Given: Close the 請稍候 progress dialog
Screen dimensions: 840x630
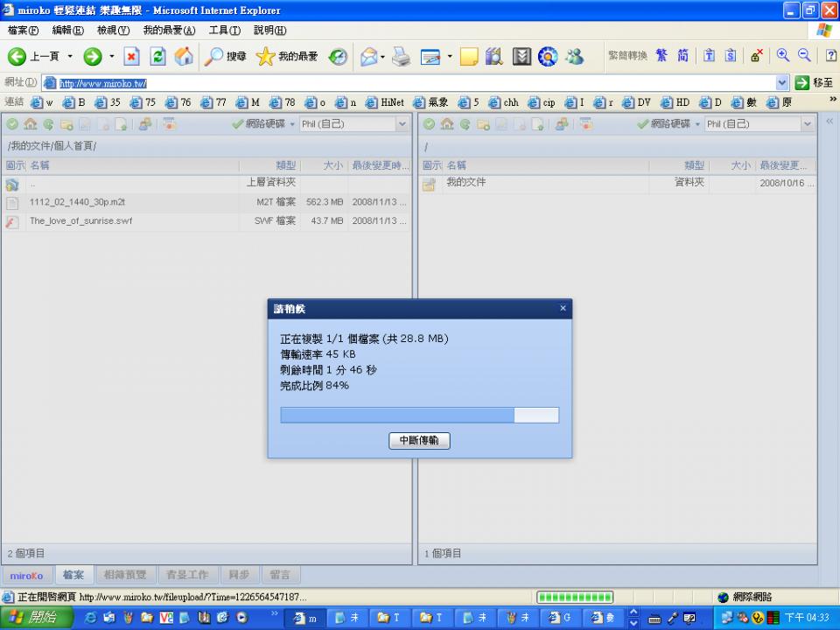Looking at the screenshot, I should 563,308.
